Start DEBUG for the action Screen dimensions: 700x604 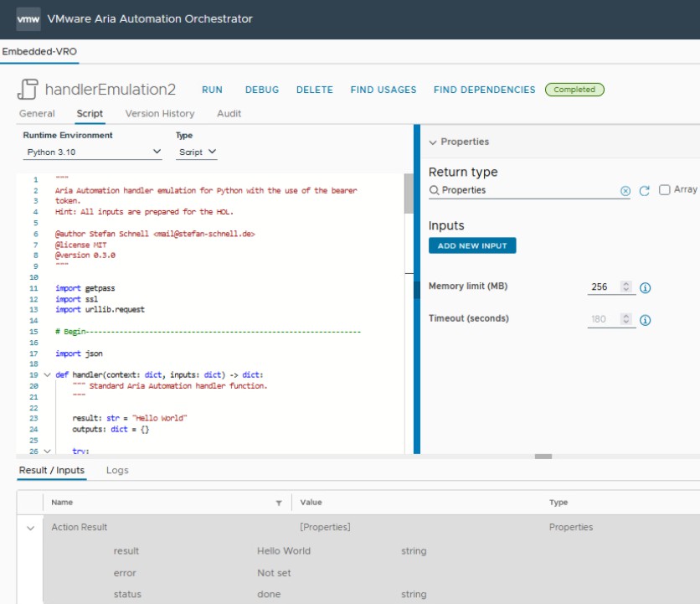tap(262, 90)
